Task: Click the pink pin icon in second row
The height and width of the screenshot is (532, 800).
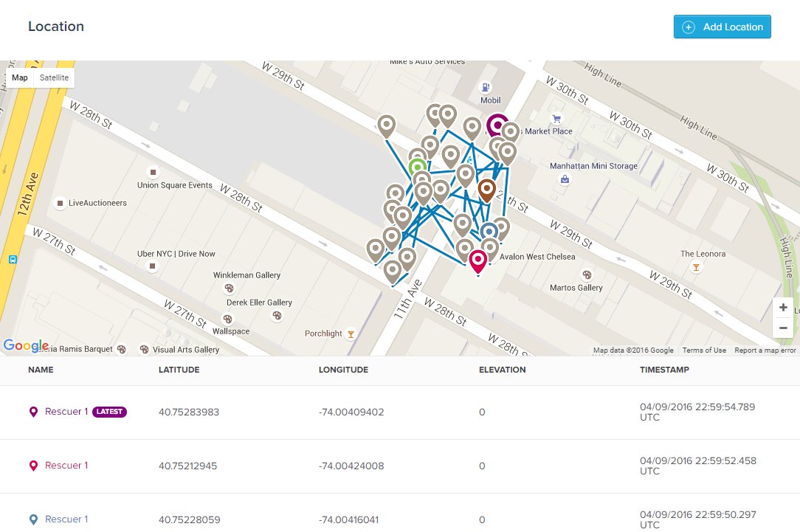Action: (34, 466)
